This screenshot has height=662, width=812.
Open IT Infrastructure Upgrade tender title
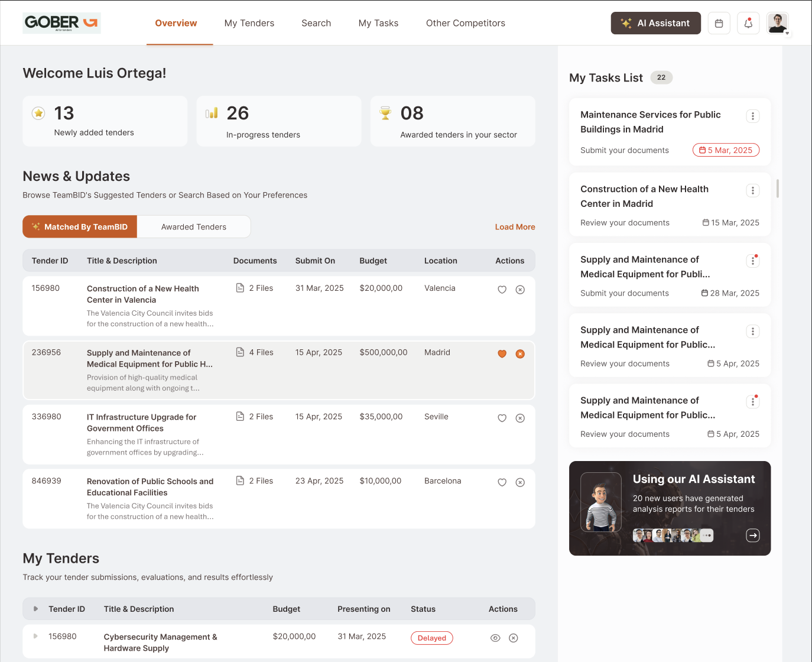[x=141, y=423]
